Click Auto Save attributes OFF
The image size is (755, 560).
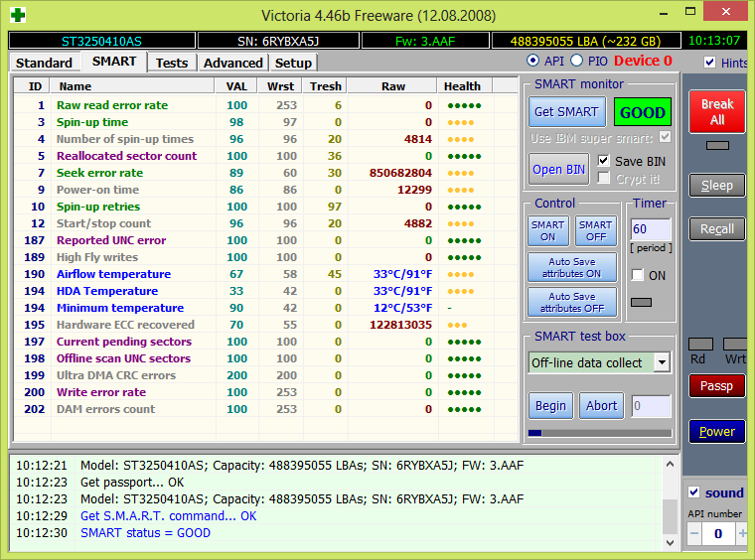[x=571, y=302]
